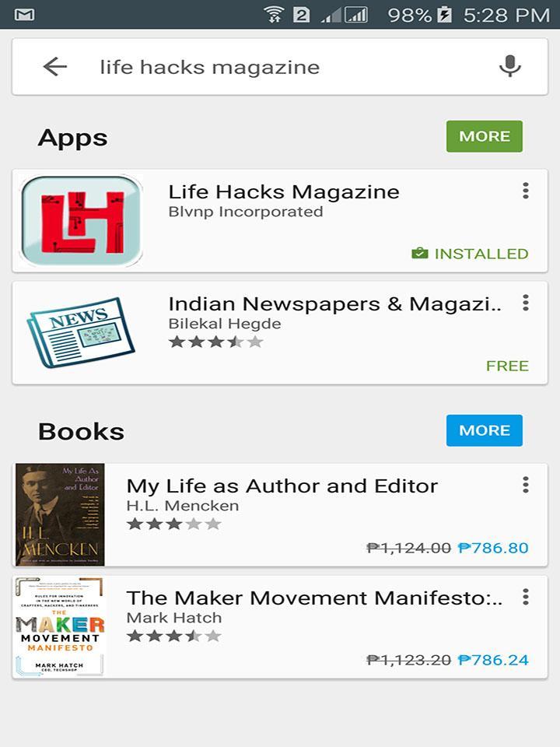Viewport: 560px width, 747px height.
Task: Edit the 'life hacks magazine' search query
Action: pyautogui.click(x=209, y=67)
